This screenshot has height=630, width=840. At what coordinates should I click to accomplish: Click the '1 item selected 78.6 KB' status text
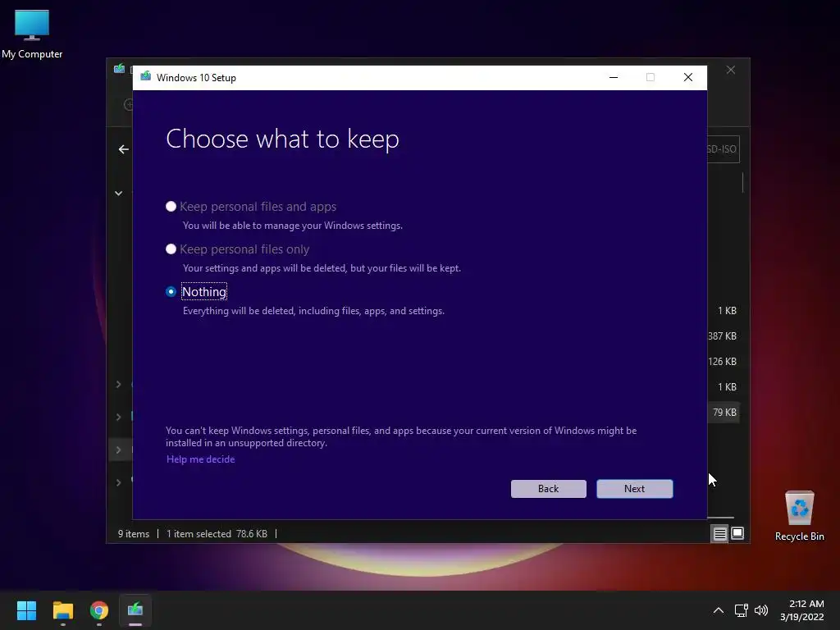tap(217, 534)
